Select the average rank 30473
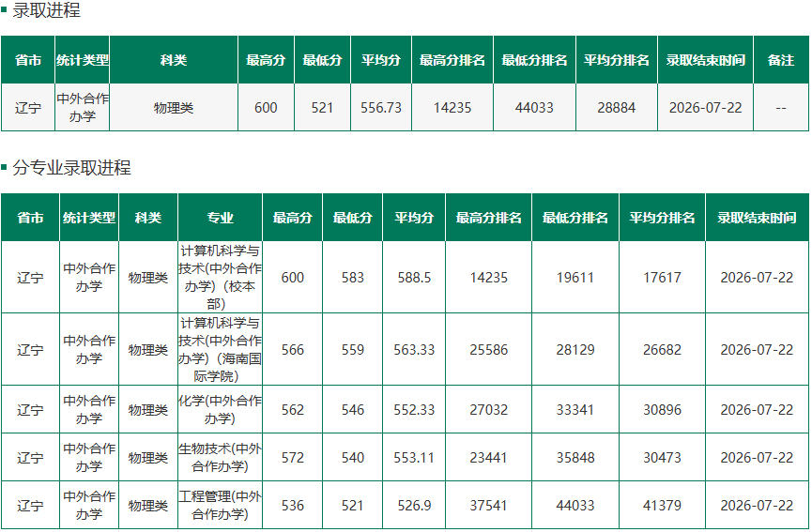 click(x=663, y=458)
